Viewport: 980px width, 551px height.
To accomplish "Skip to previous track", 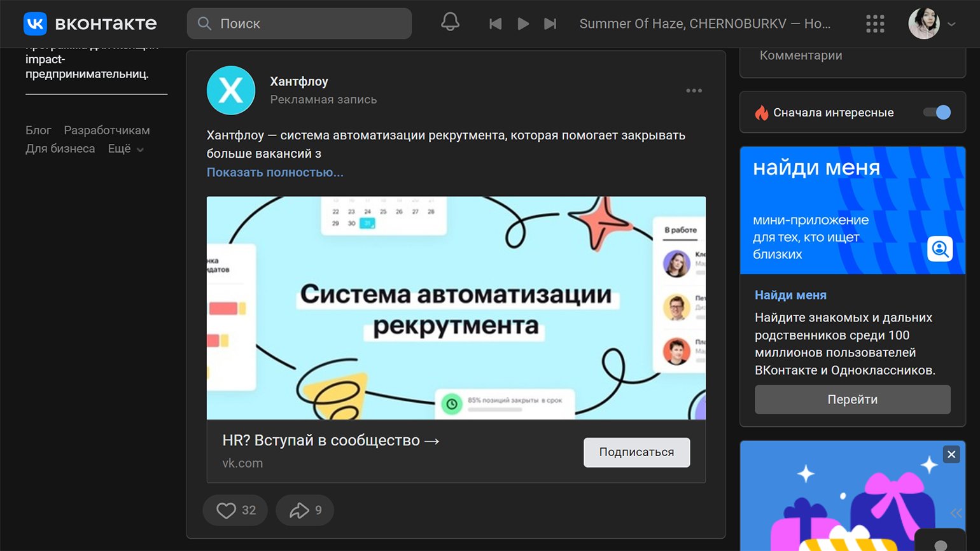I will point(495,24).
